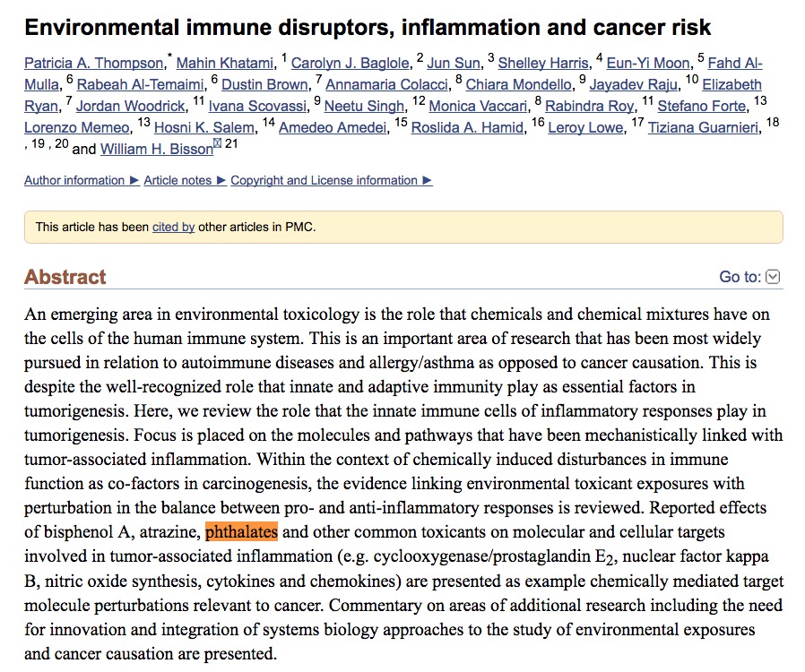Open author Shelley Harris link

543,63
